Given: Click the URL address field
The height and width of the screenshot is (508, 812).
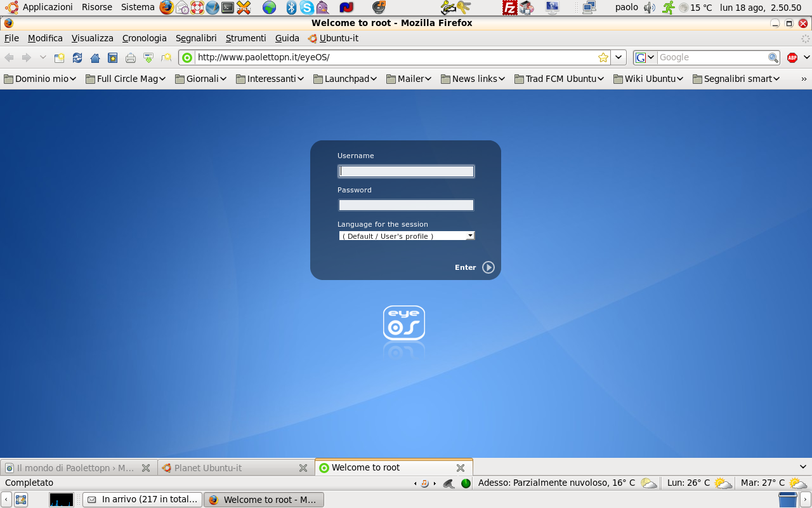Looking at the screenshot, I should pos(396,57).
